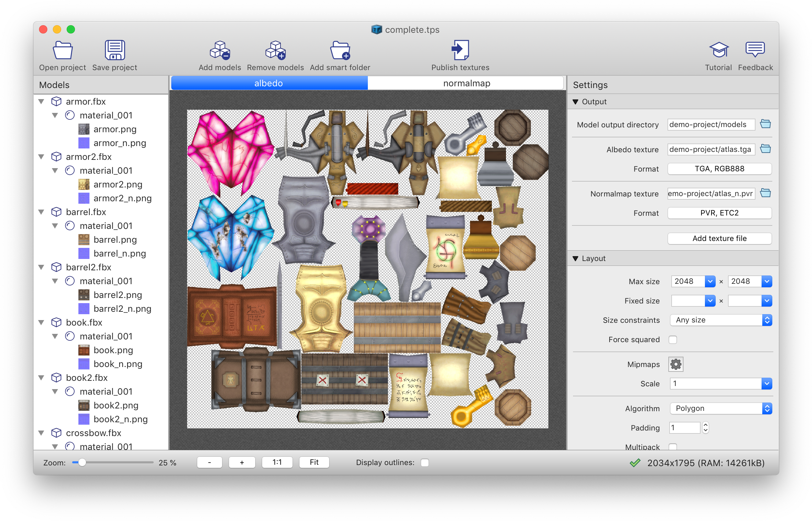Click the Zoom slider handle
The image size is (812, 521).
[82, 463]
